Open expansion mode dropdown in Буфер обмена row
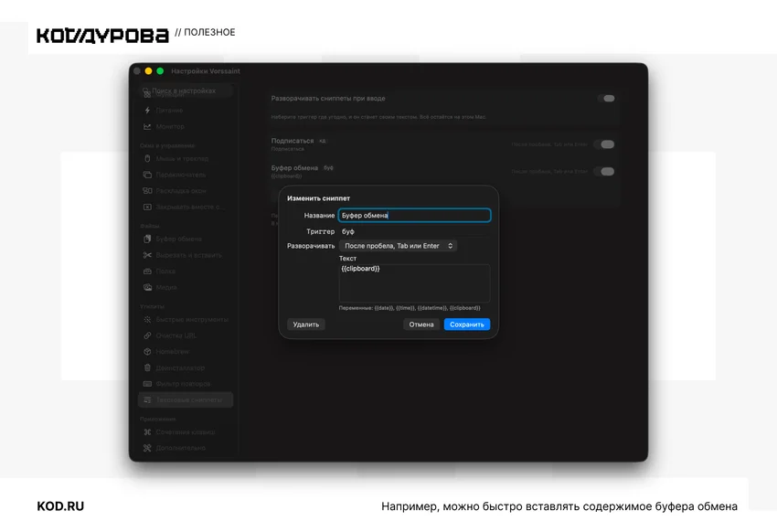This screenshot has height=532, width=777. [549, 171]
